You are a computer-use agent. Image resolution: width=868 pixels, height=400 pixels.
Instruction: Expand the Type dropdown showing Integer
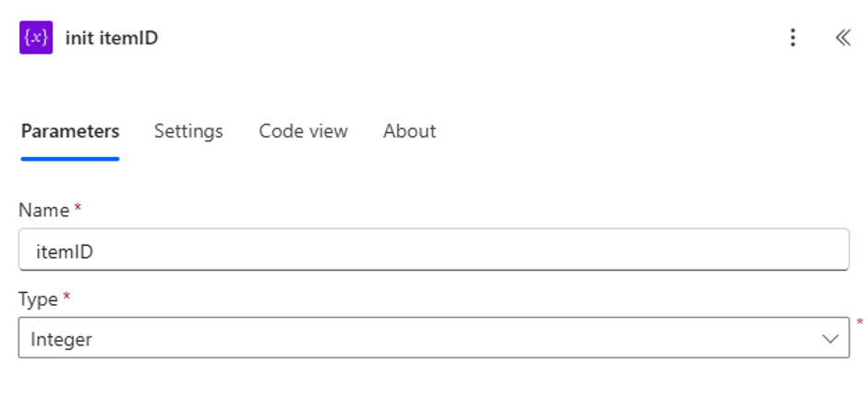point(434,337)
